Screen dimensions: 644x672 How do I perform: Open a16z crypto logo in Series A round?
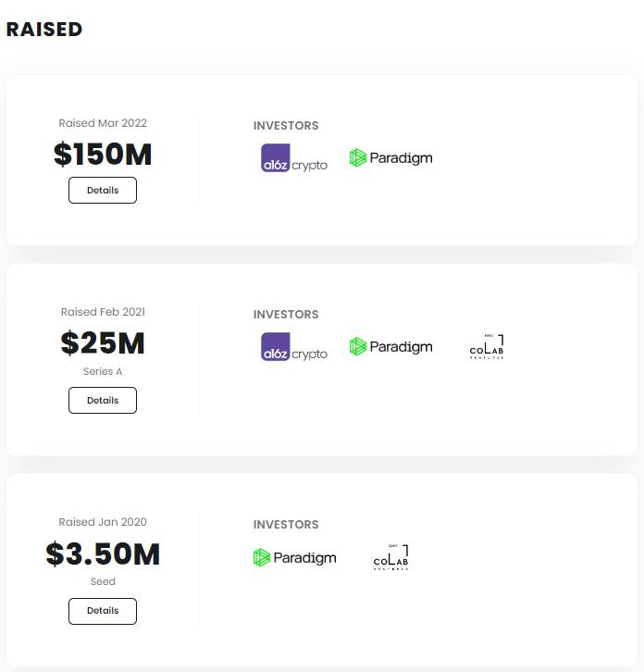tap(294, 347)
